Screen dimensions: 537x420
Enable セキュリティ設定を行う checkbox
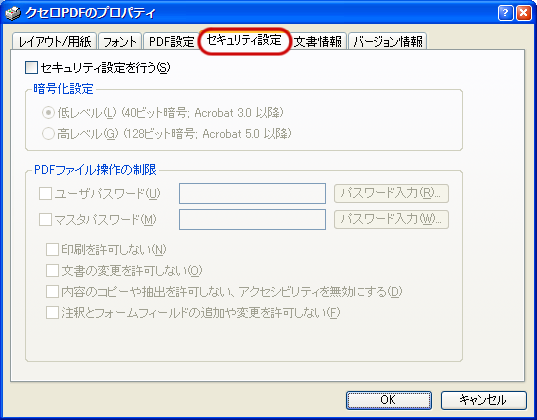click(x=31, y=67)
